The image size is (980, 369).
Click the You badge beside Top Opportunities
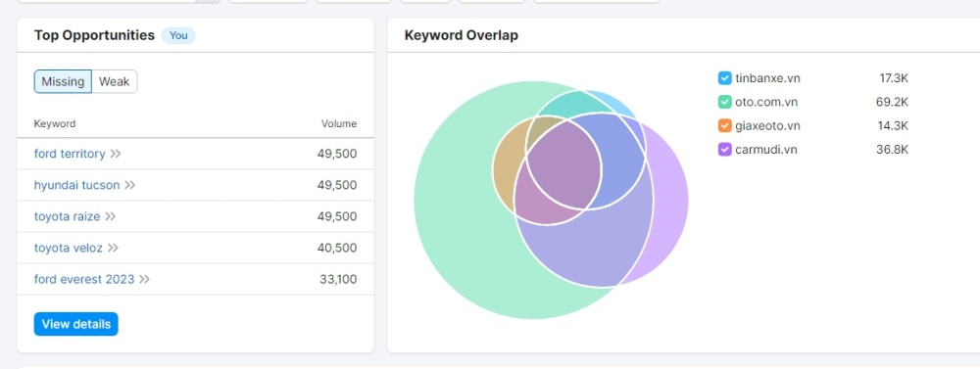pos(178,35)
